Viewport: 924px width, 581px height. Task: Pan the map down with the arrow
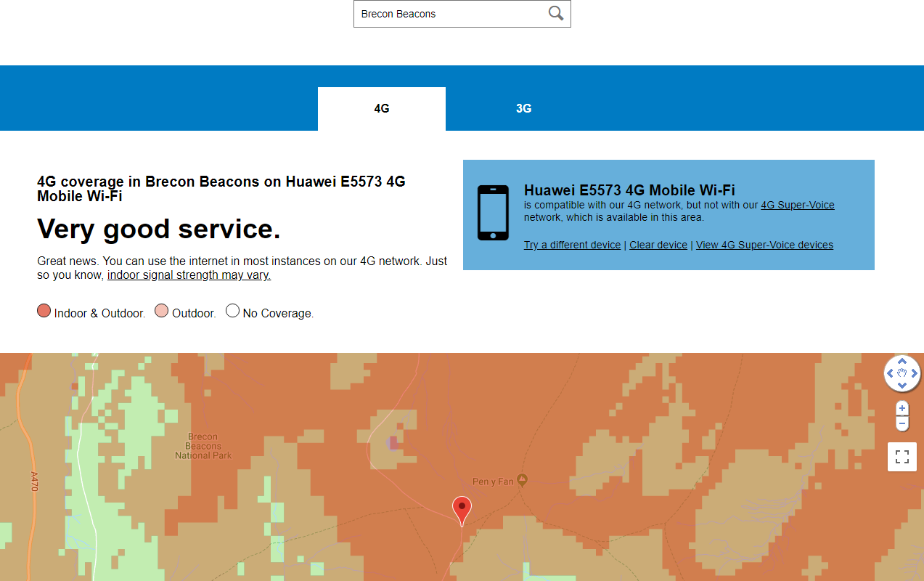coord(902,387)
